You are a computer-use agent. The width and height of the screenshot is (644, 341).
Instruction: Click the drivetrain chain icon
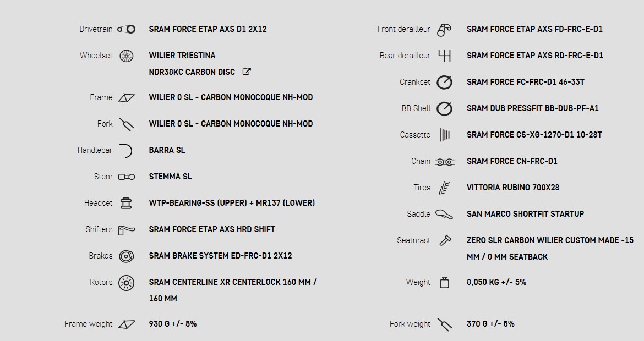[126, 29]
